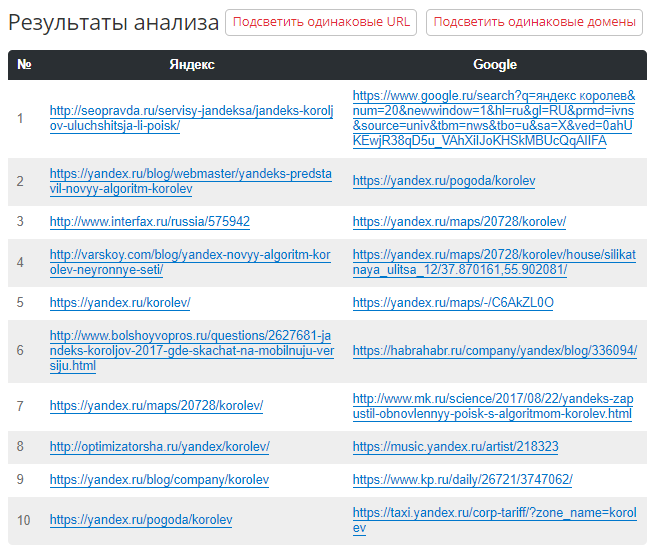The width and height of the screenshot is (666, 551).
Task: Click row number 2 cell
Action: click(x=20, y=182)
